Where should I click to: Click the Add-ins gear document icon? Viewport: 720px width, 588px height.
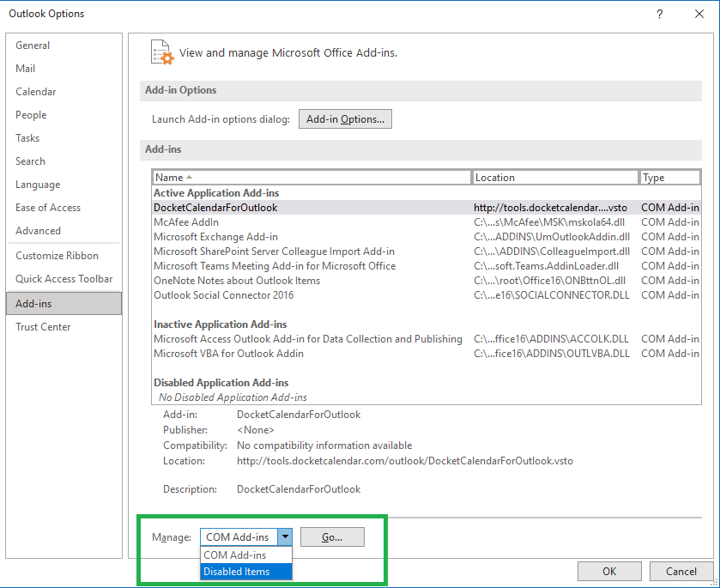[162, 52]
